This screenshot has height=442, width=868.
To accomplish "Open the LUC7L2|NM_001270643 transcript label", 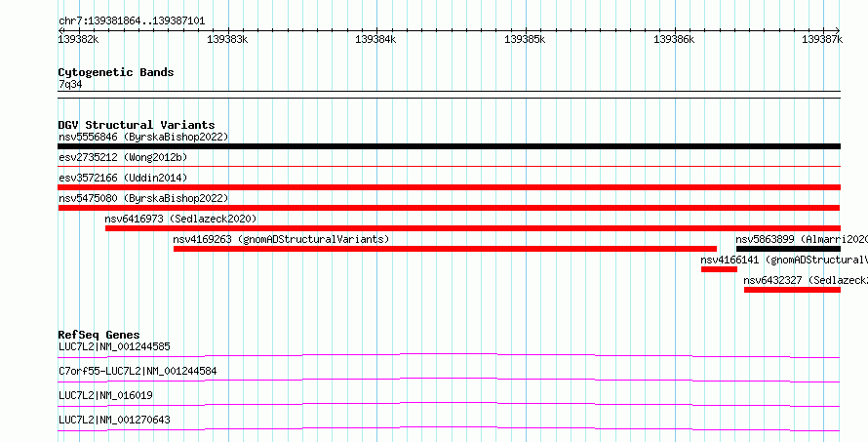I will 114,420.
